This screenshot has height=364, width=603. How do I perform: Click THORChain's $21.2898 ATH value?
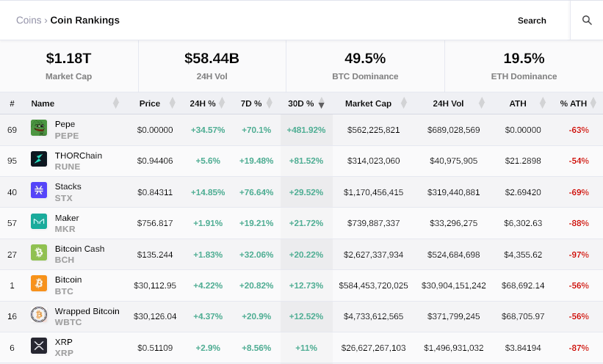pos(523,161)
